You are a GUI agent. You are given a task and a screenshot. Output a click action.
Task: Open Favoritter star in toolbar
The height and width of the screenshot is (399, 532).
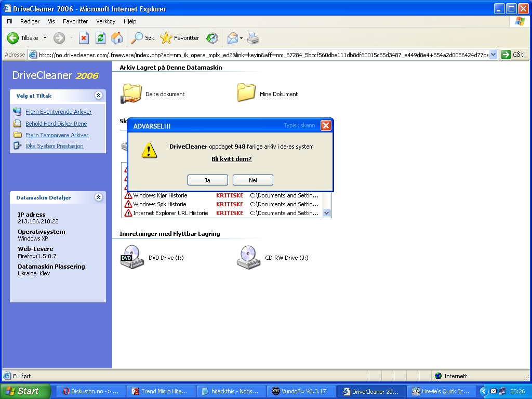[x=179, y=38]
